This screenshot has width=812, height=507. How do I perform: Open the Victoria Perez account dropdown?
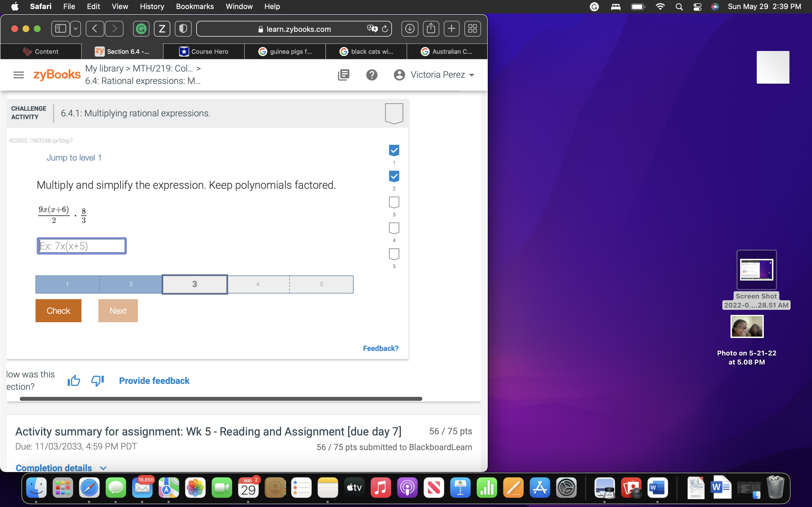[x=472, y=75]
